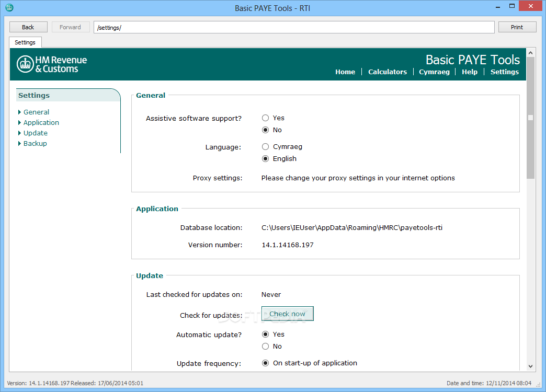Click the /settings/ address field
The width and height of the screenshot is (546, 392).
pyautogui.click(x=294, y=27)
